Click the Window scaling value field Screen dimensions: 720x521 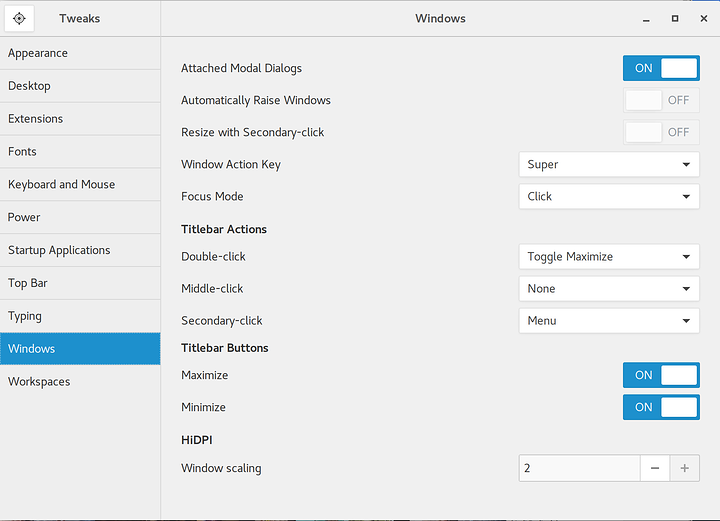(x=579, y=468)
